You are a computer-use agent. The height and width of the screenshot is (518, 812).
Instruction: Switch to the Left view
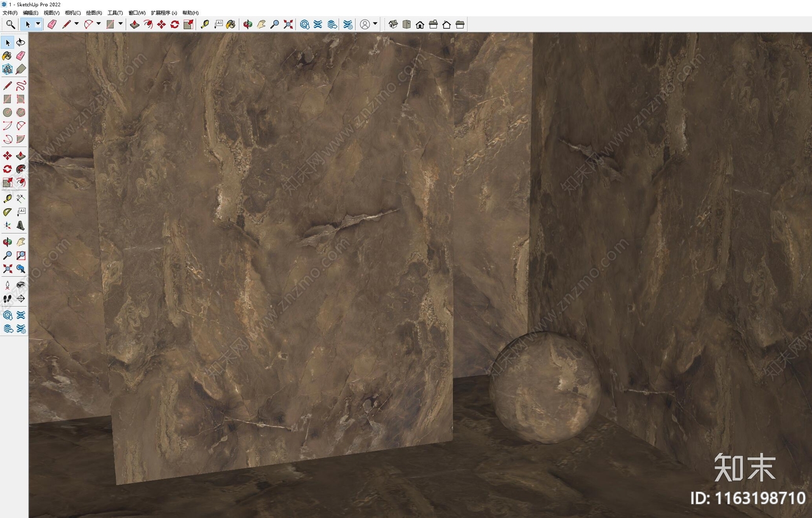pyautogui.click(x=460, y=24)
